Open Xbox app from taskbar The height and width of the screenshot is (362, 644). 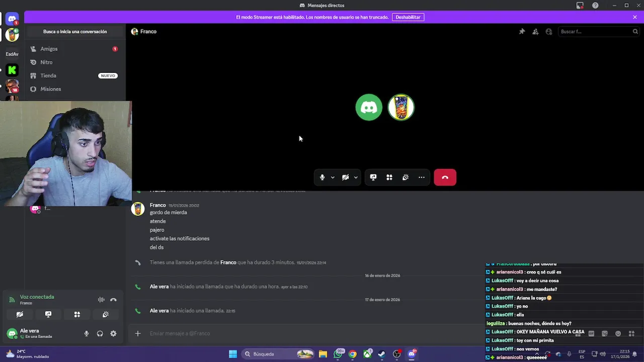tap(368, 354)
